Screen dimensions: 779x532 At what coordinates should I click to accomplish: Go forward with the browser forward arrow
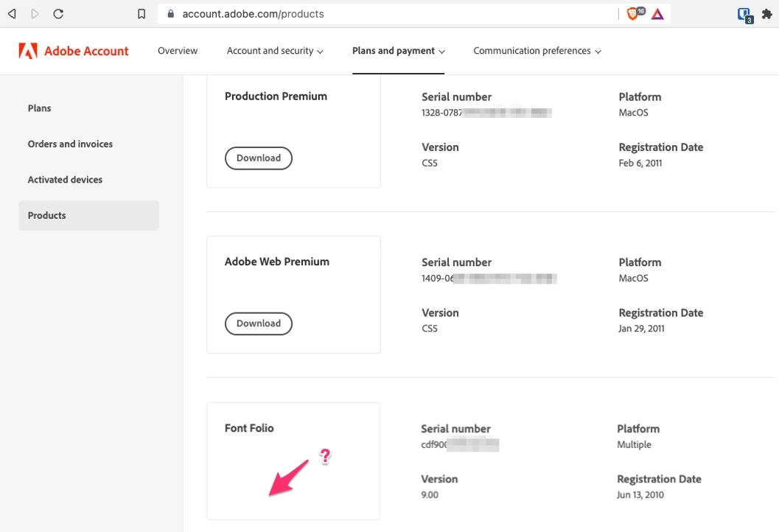coord(35,14)
